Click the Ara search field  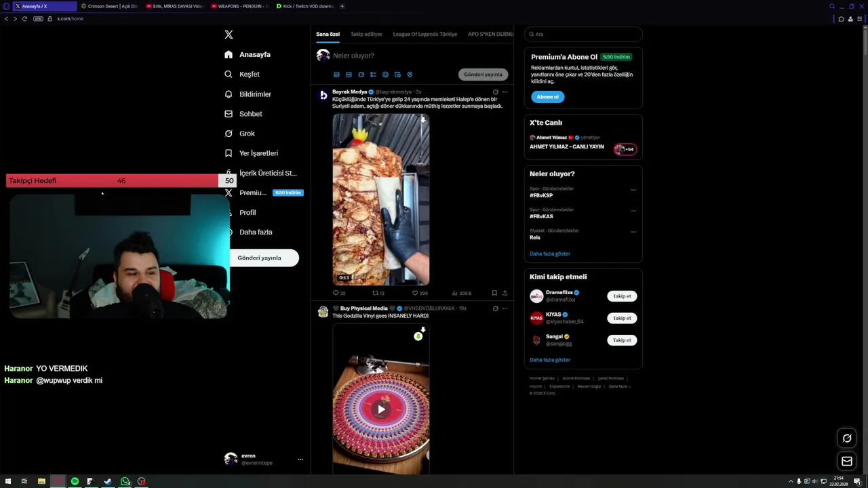[583, 34]
